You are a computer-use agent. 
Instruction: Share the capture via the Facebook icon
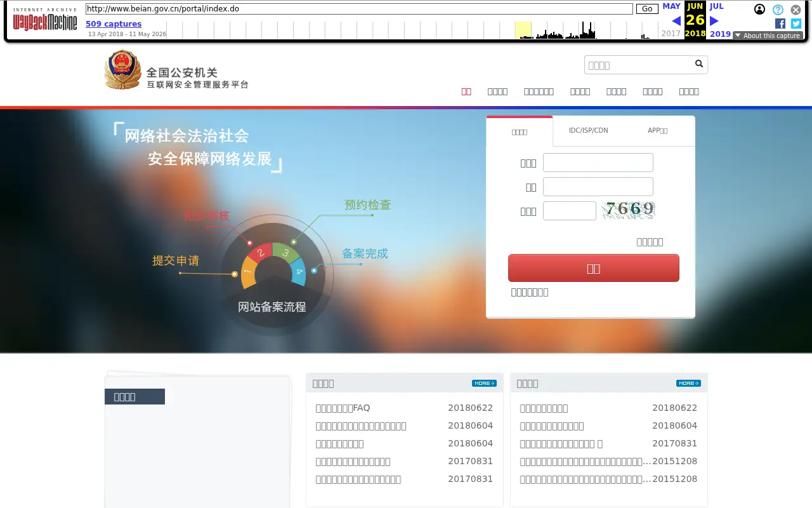[x=780, y=23]
